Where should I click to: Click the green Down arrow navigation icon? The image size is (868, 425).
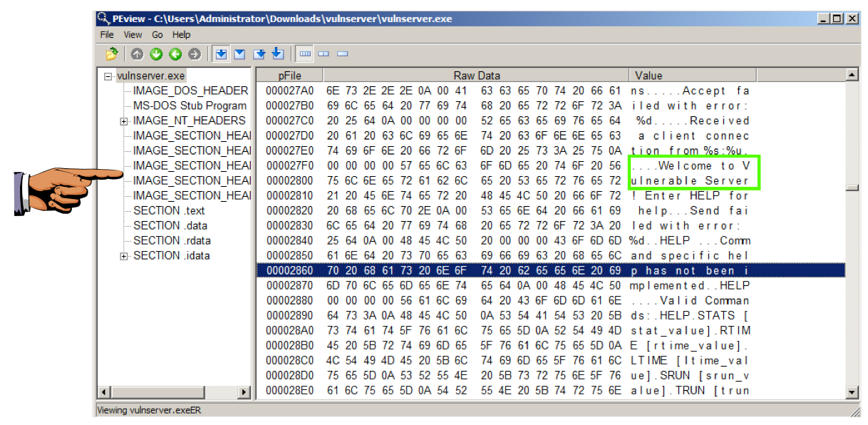click(x=156, y=54)
